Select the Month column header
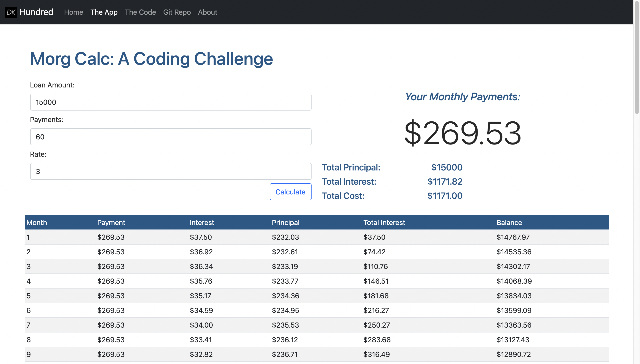Image resolution: width=640 pixels, height=364 pixels. pos(36,222)
